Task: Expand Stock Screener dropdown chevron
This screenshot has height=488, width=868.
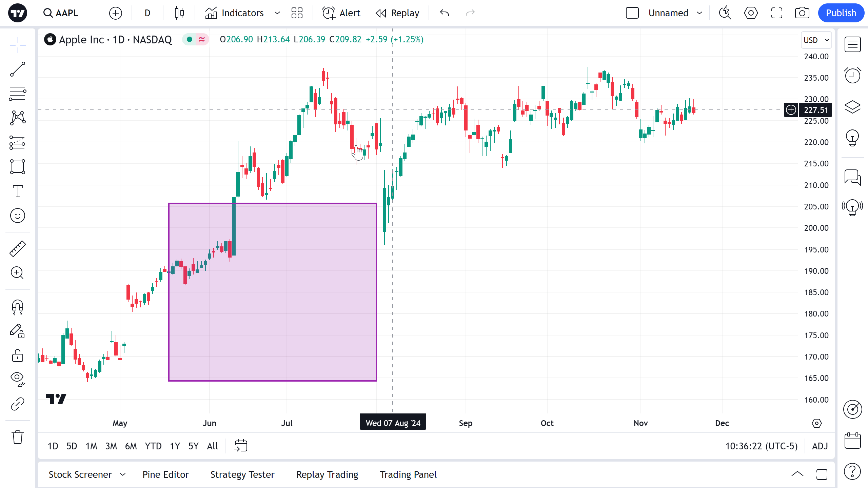Action: (123, 474)
